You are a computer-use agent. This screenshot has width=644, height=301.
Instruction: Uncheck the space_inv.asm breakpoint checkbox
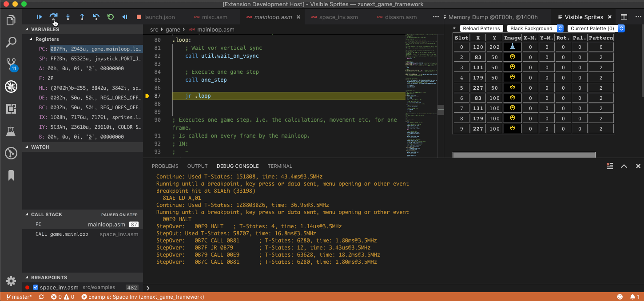pyautogui.click(x=36, y=287)
